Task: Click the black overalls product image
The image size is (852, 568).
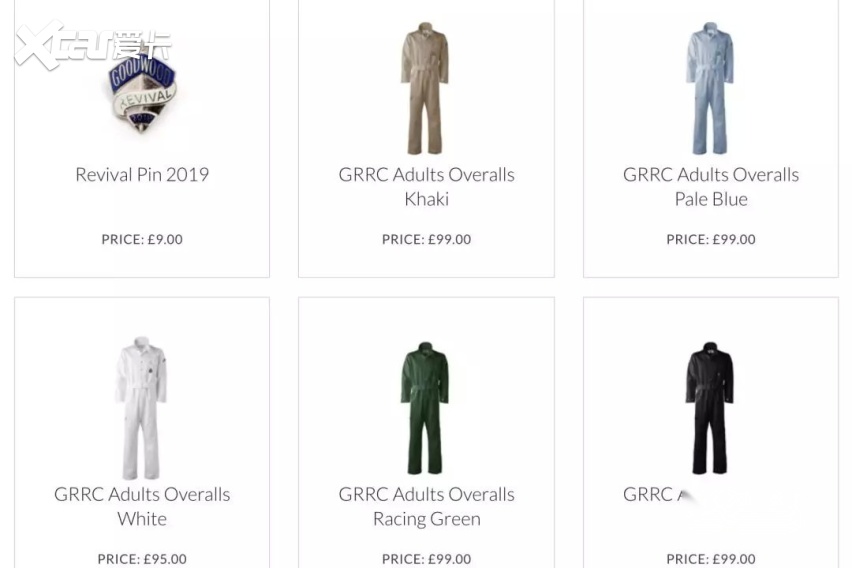Action: click(710, 408)
